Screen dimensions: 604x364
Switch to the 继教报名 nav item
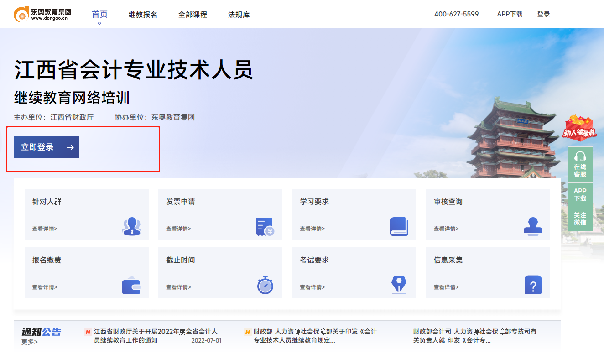143,14
